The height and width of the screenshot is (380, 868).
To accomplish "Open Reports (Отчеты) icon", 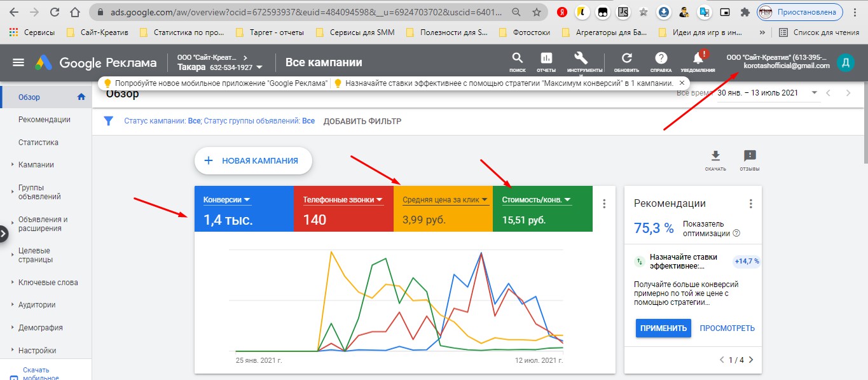I will (x=546, y=59).
